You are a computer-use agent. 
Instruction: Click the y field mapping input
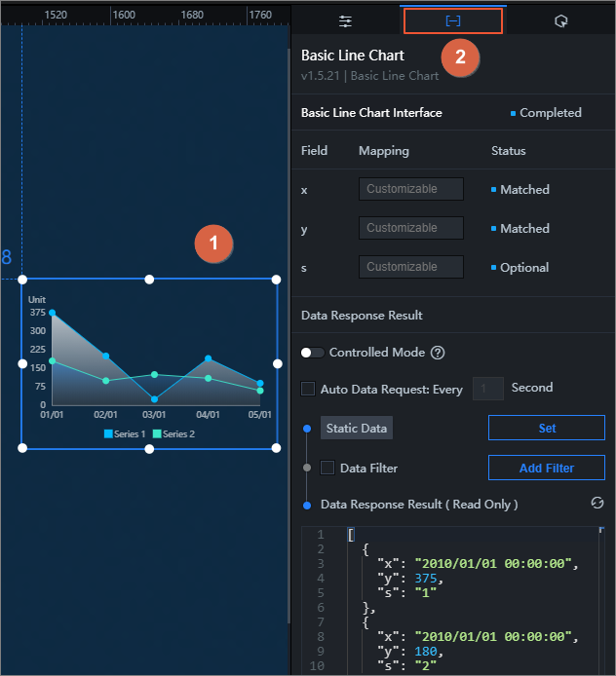point(411,228)
